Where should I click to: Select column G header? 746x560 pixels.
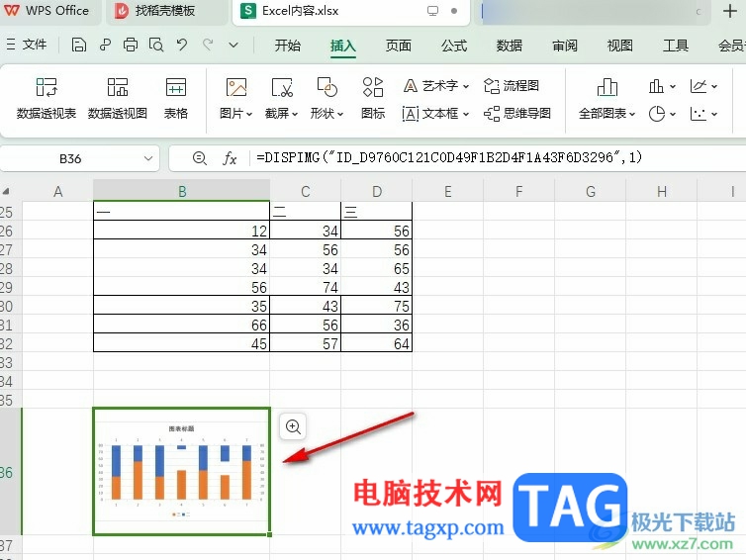pyautogui.click(x=591, y=191)
